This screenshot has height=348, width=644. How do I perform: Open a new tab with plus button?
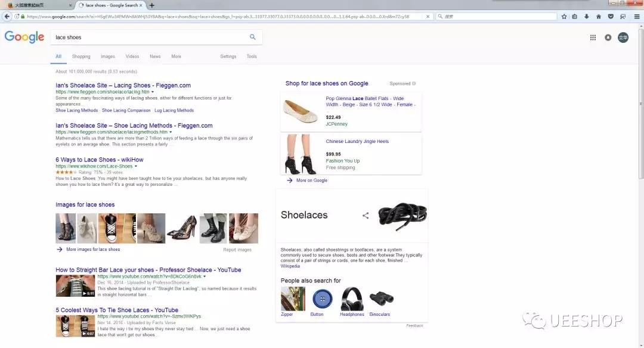point(152,5)
